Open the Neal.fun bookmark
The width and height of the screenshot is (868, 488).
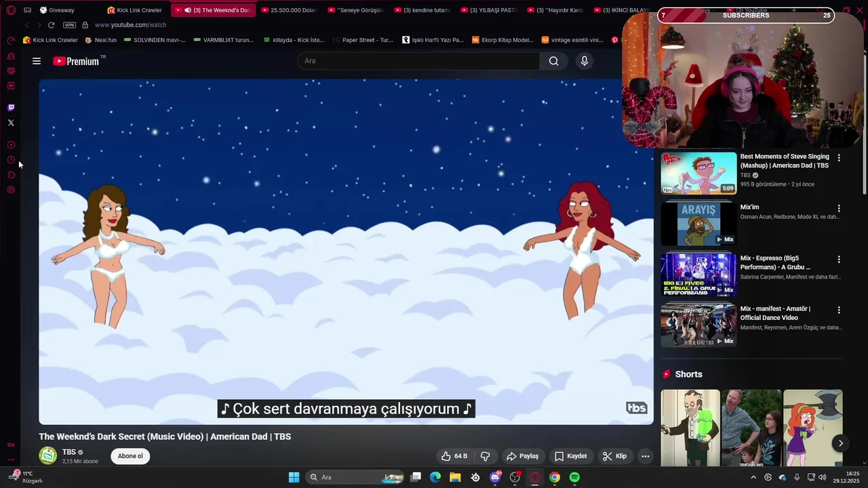pos(101,40)
